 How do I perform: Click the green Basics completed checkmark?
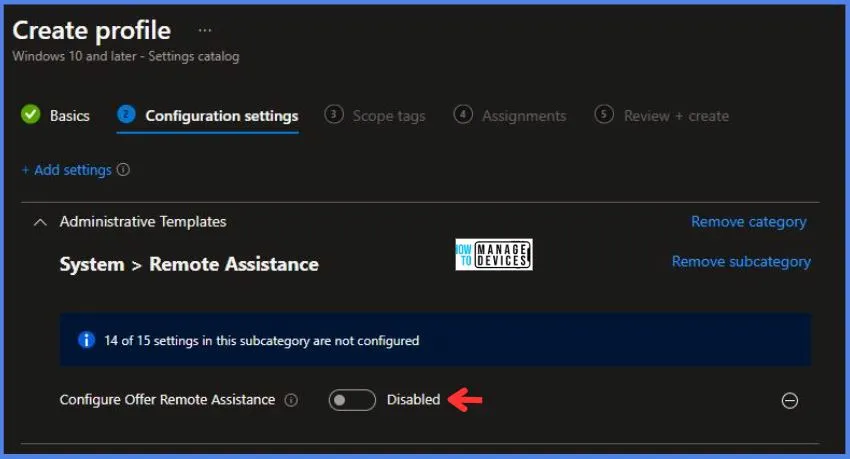click(31, 114)
